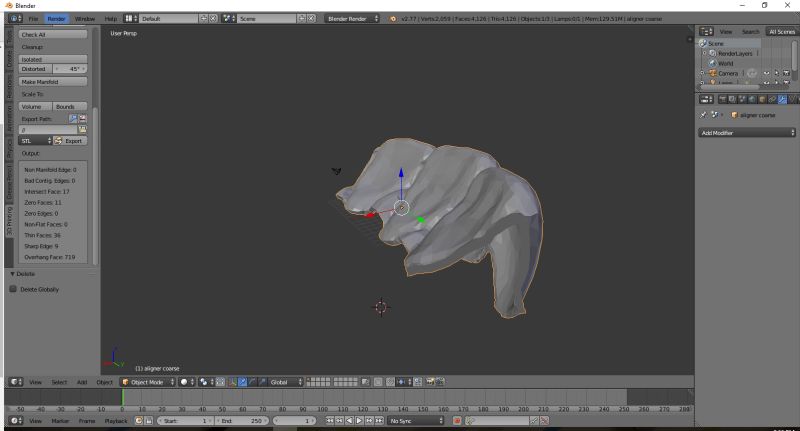Toggle Camera renderability icon in outliner

tap(786, 73)
